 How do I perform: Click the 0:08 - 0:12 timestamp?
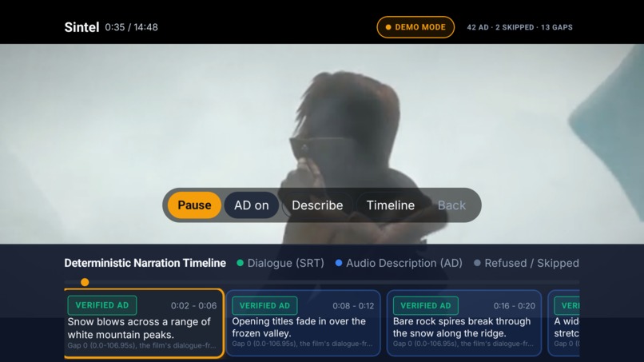353,306
